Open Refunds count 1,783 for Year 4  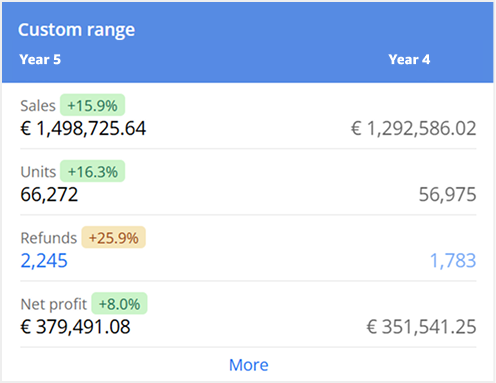click(x=453, y=261)
